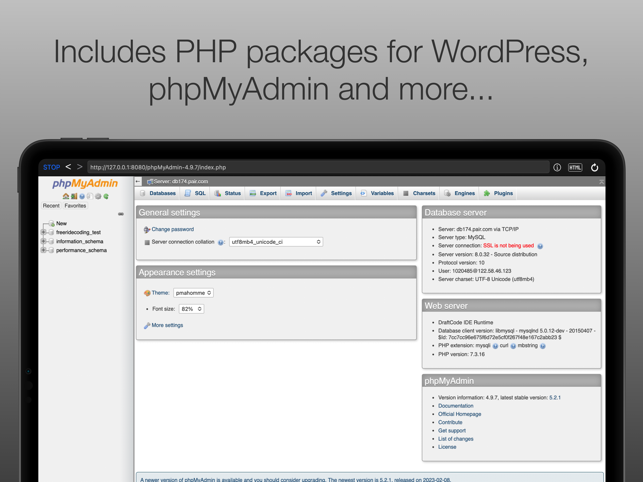Screen dimensions: 643x482
Task: Click the STOP button
Action: tap(52, 167)
